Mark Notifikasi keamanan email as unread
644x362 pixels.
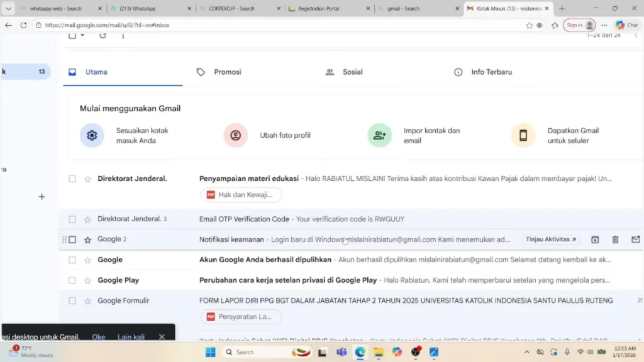[x=635, y=239]
